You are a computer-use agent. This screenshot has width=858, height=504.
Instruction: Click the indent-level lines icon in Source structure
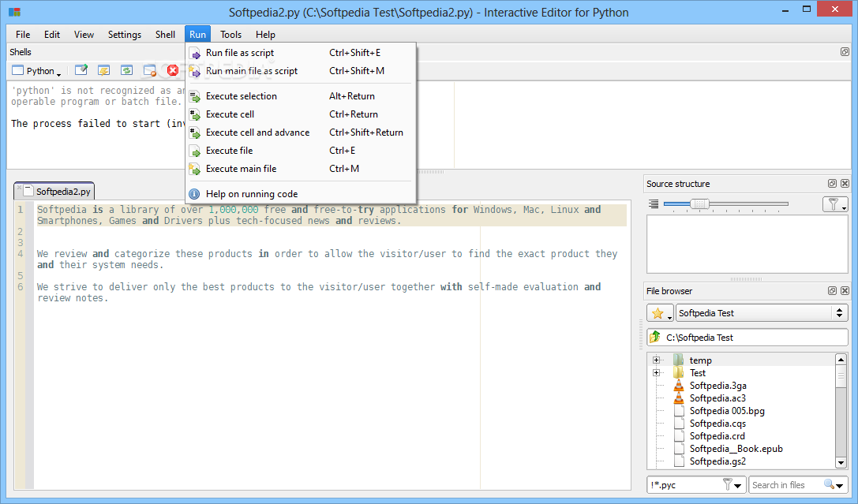(x=654, y=204)
